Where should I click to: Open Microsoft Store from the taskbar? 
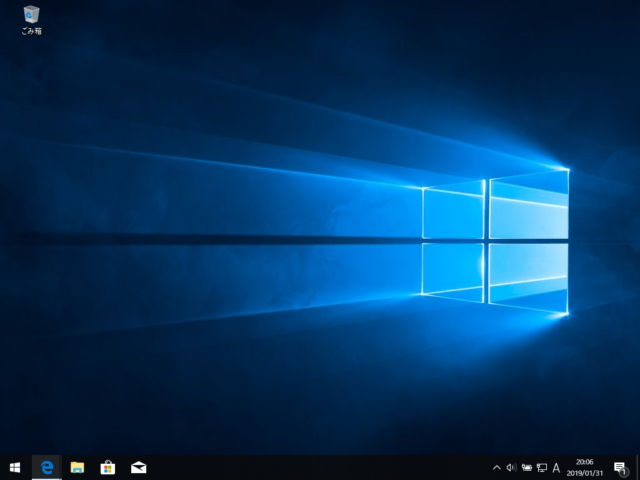click(x=108, y=467)
